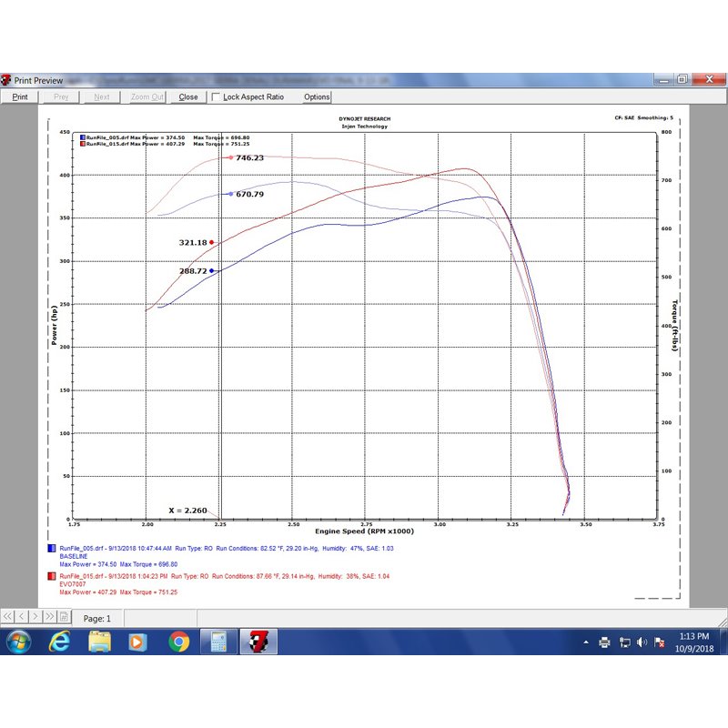
Task: Open Windows Start menu orb
Action: coord(19,642)
